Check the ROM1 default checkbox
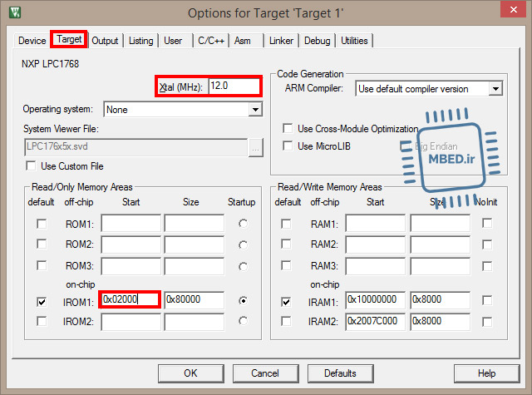 (42, 224)
